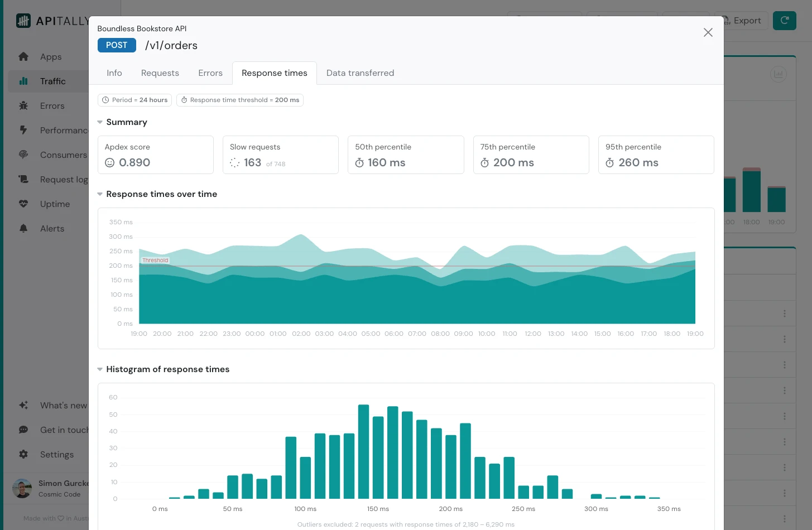Open Settings via the gear icon
This screenshot has width=812, height=530.
click(23, 455)
